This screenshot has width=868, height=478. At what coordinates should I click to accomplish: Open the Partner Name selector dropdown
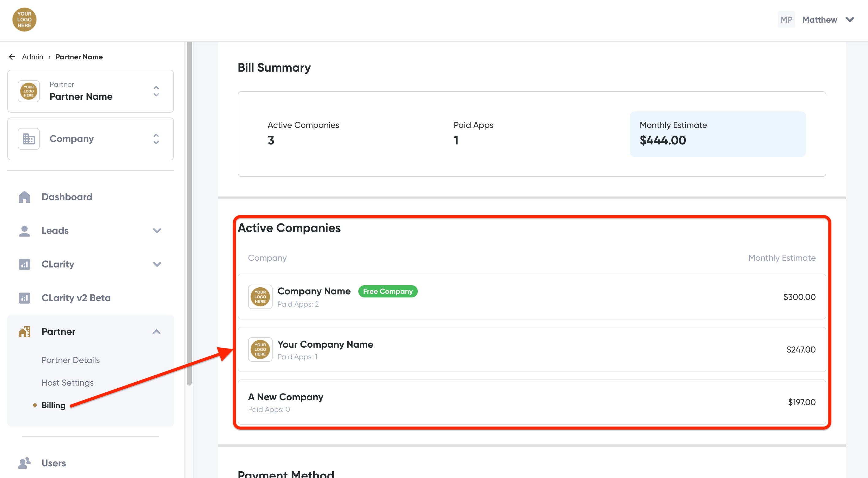tap(156, 91)
